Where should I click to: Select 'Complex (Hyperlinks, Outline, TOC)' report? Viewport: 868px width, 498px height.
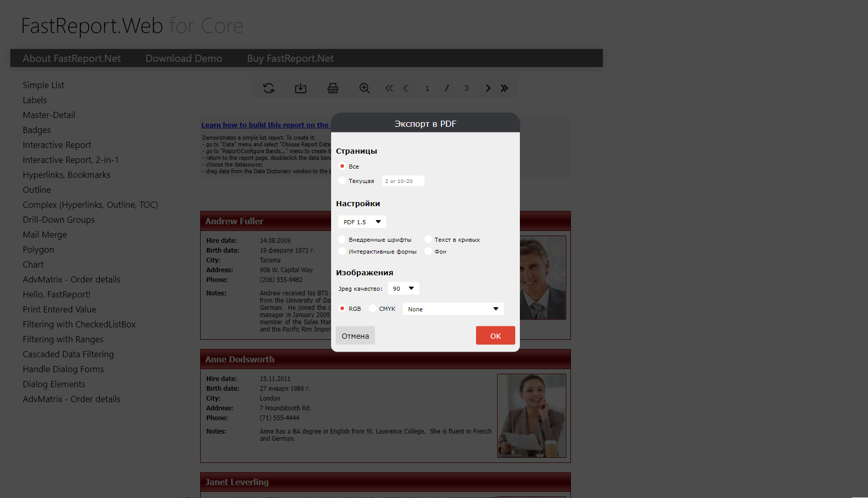click(x=90, y=205)
